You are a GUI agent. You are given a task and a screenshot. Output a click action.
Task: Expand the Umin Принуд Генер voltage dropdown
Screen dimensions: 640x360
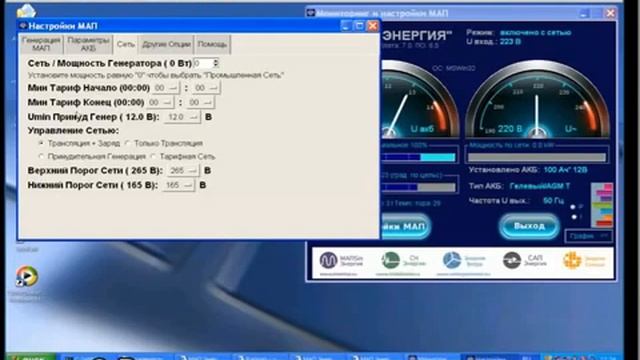tap(182, 117)
